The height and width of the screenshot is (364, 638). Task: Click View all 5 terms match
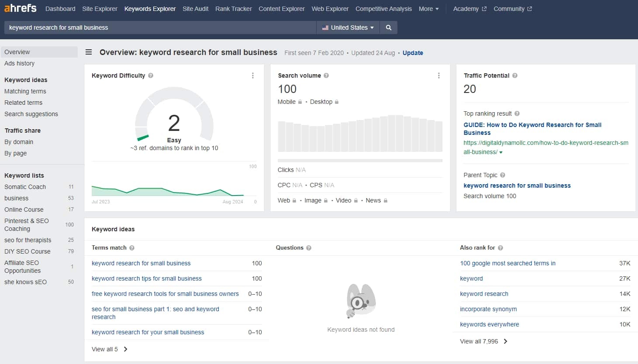(110, 349)
